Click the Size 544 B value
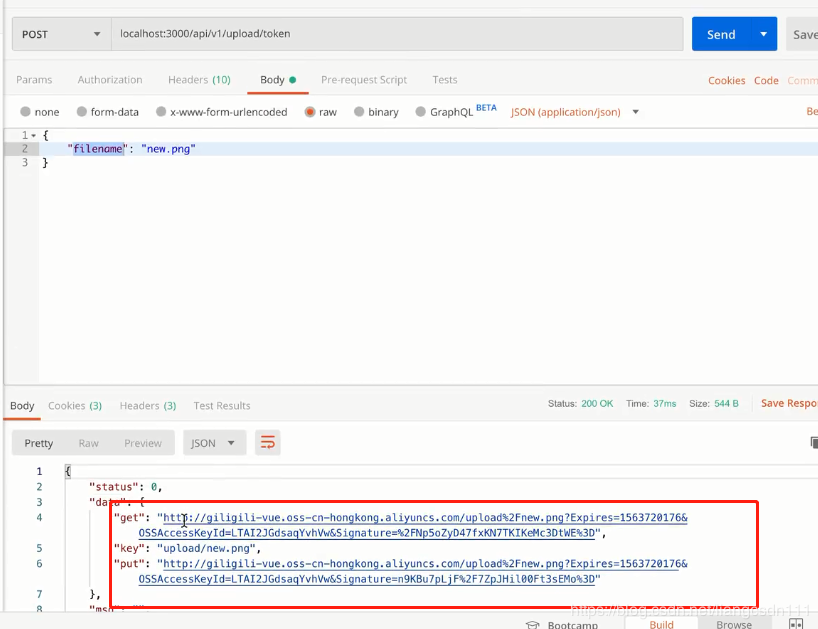Image resolution: width=818 pixels, height=629 pixels. click(726, 404)
